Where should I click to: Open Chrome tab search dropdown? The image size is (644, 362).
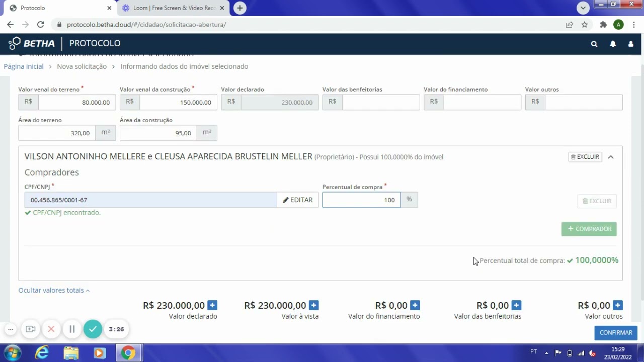pyautogui.click(x=583, y=8)
